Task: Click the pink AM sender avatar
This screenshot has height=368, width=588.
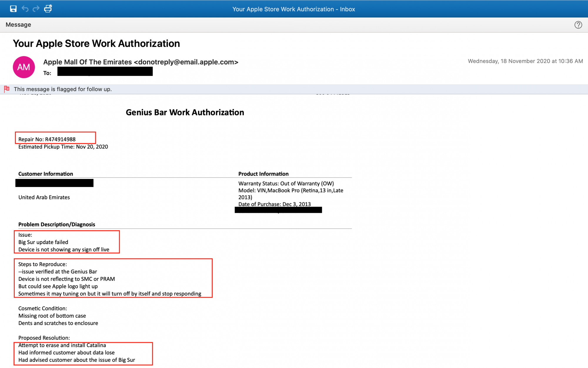Action: (x=24, y=67)
